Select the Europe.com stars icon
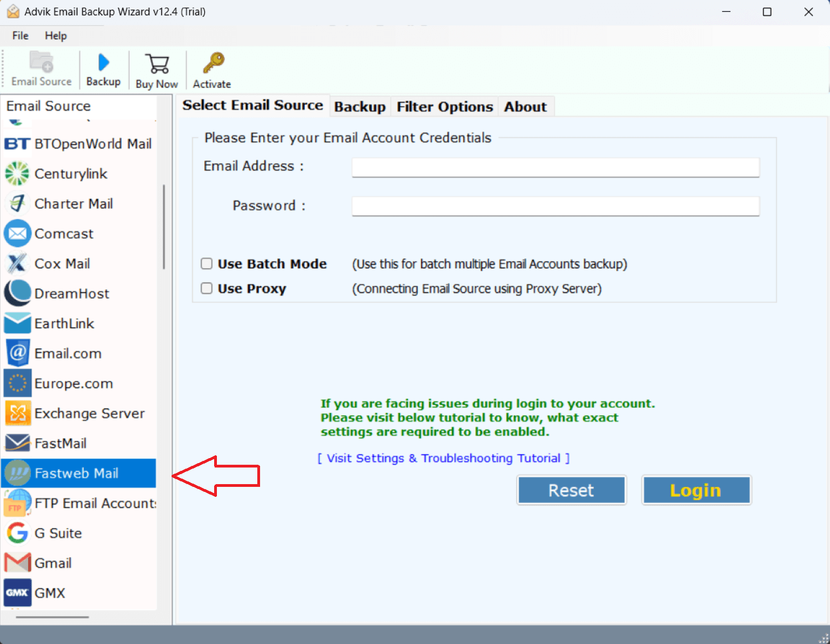The image size is (830, 644). [x=17, y=383]
